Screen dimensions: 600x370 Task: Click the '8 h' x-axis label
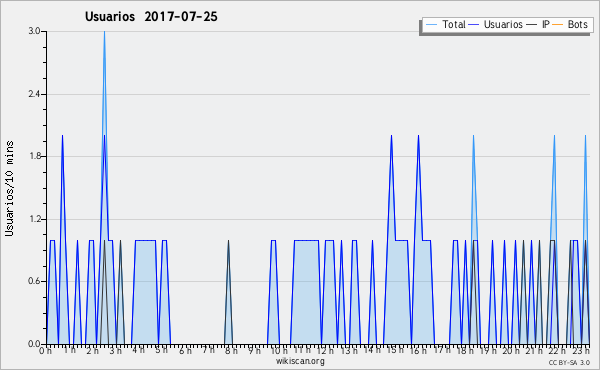pyautogui.click(x=231, y=351)
